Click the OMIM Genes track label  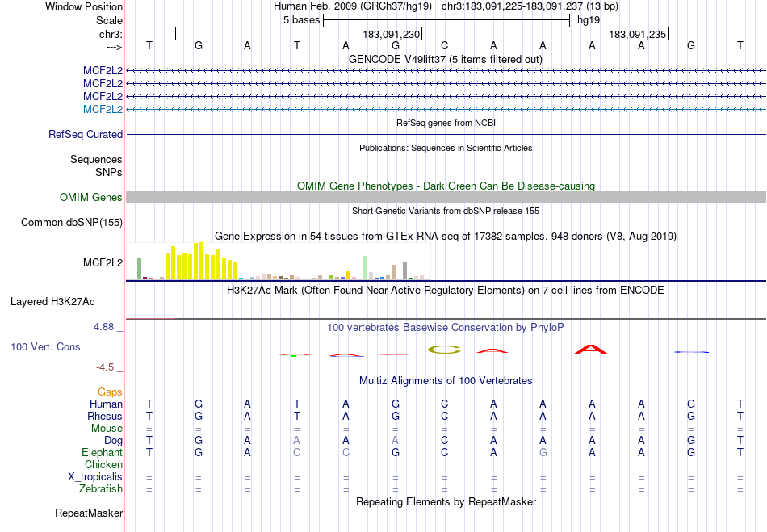tap(91, 197)
